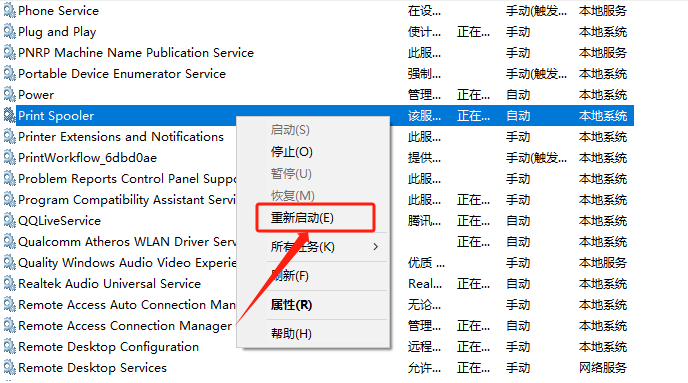Viewport: 688px width, 383px height.
Task: Select the Remote Desktop Services gear icon
Action: click(x=9, y=367)
